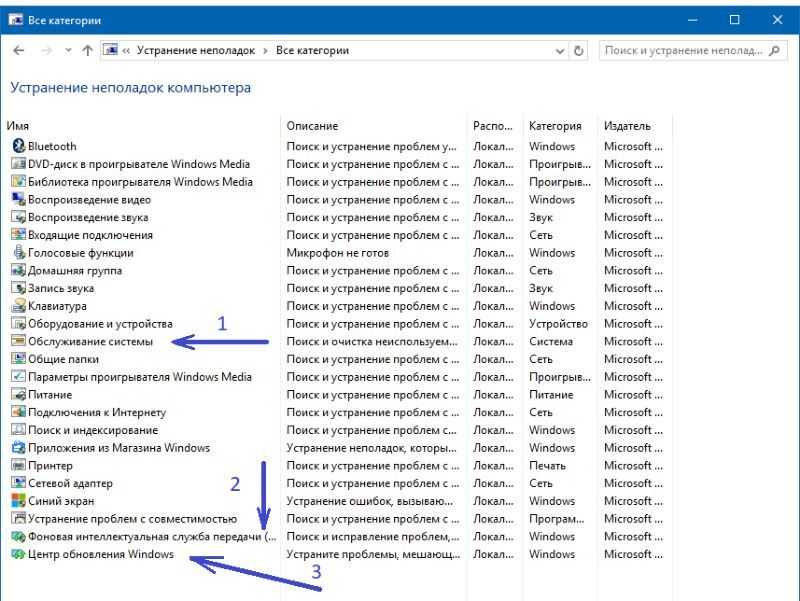The image size is (800, 601).
Task: Open Синий экран name text
Action: coord(61,501)
